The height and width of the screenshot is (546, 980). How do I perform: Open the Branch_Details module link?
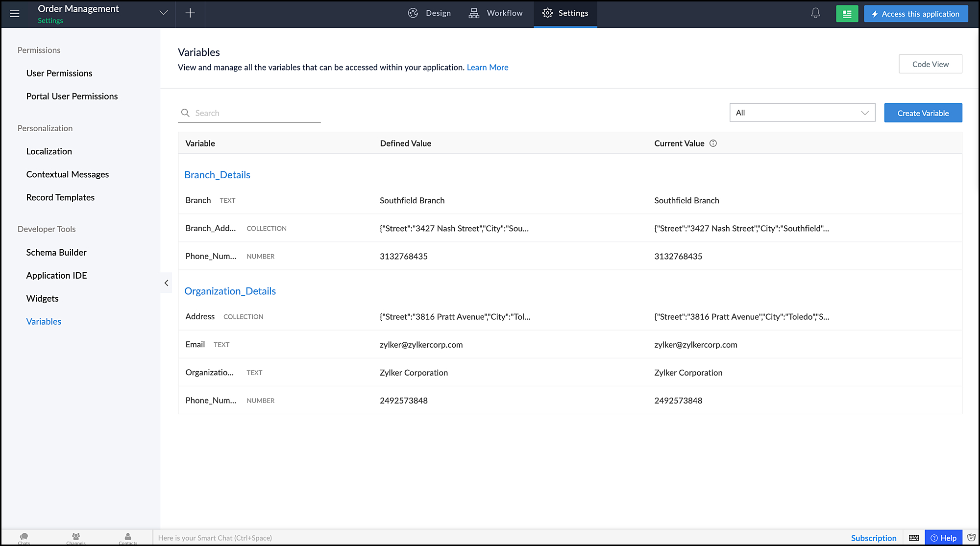[217, 175]
